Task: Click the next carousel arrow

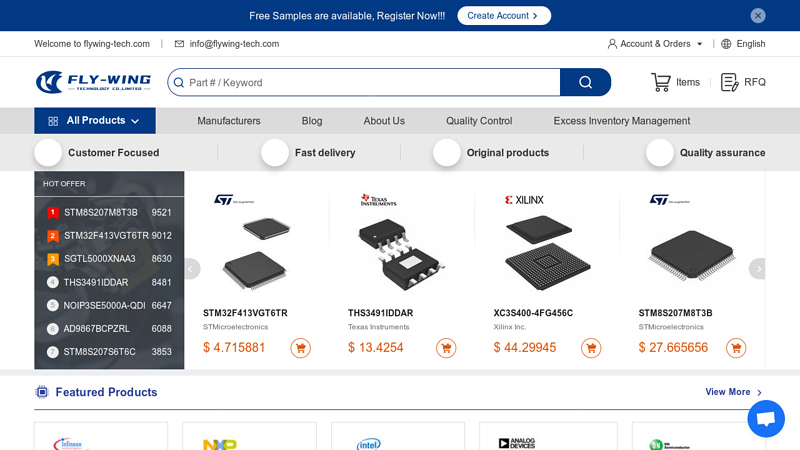Action: tap(758, 269)
